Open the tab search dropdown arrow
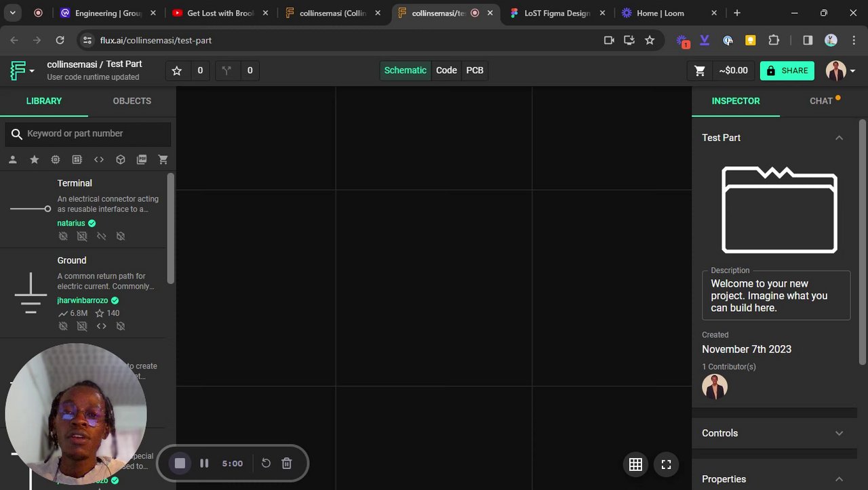The height and width of the screenshot is (490, 868). point(13,13)
